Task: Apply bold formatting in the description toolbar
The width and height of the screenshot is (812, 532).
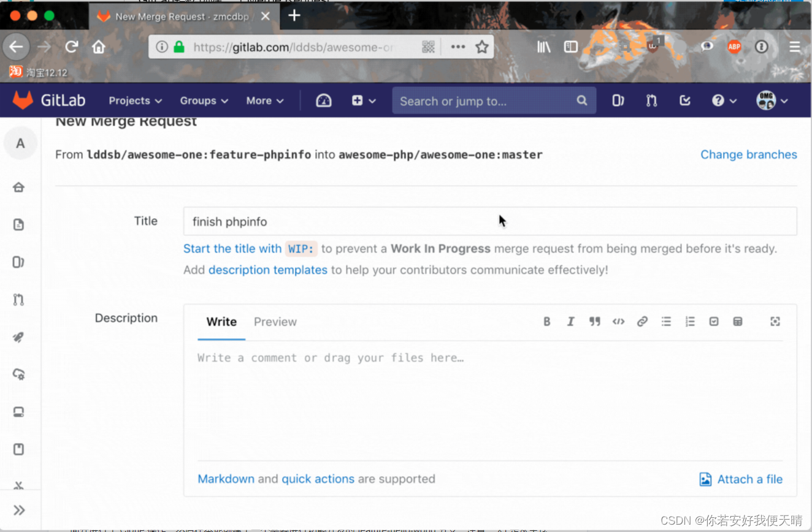Action: tap(546, 321)
